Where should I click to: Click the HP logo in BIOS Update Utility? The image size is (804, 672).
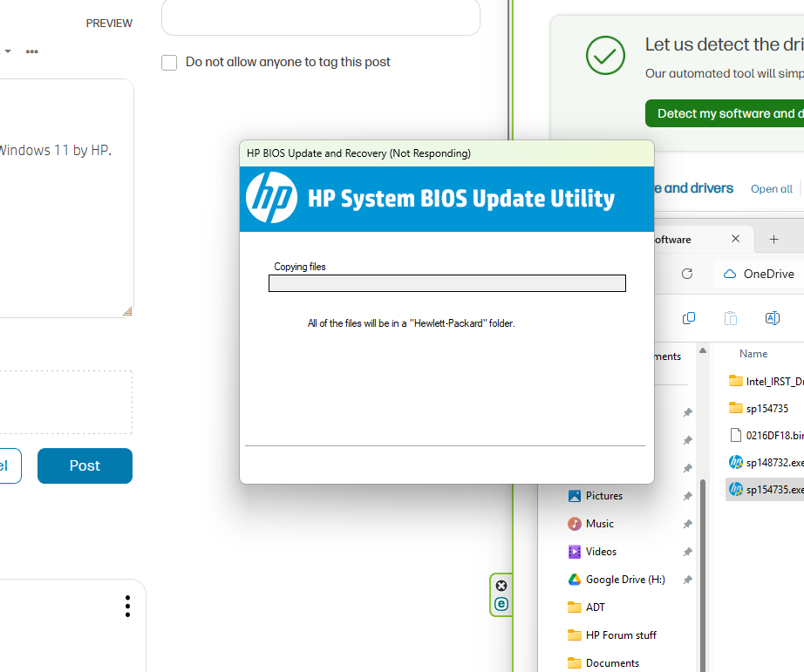271,197
